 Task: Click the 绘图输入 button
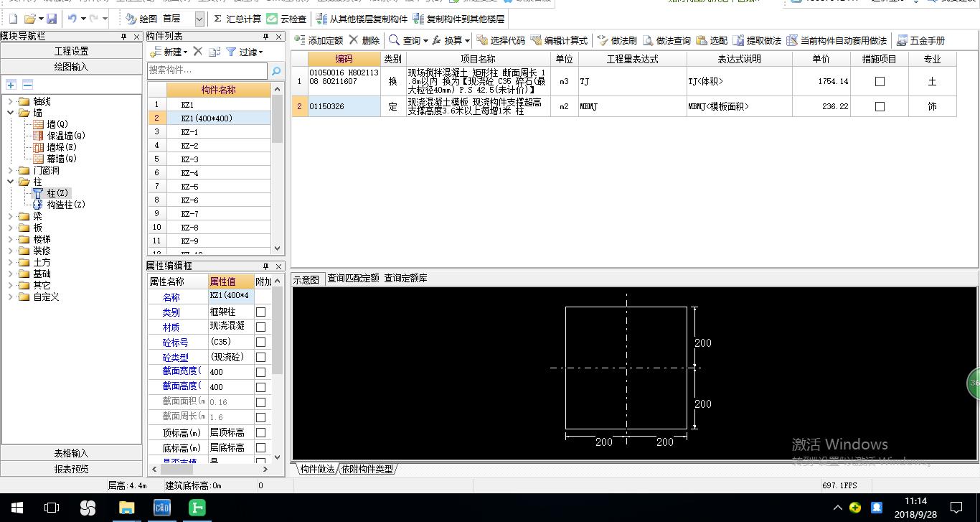(72, 67)
